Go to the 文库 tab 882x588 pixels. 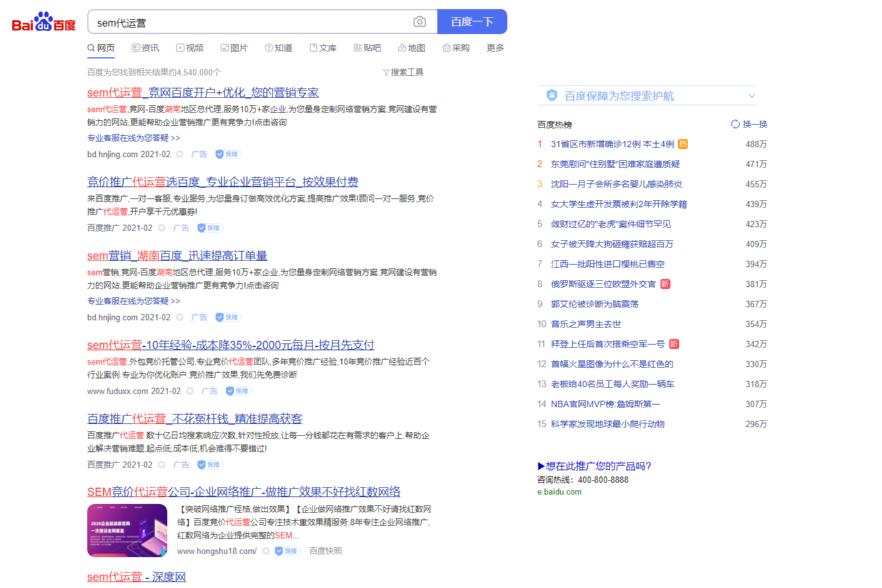point(323,48)
